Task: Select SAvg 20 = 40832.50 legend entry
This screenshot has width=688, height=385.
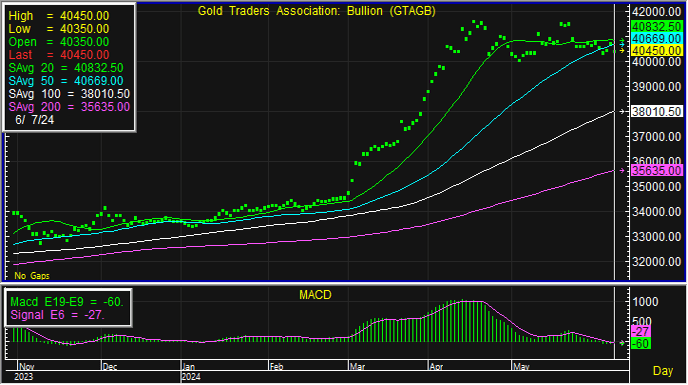Action: tap(66, 68)
